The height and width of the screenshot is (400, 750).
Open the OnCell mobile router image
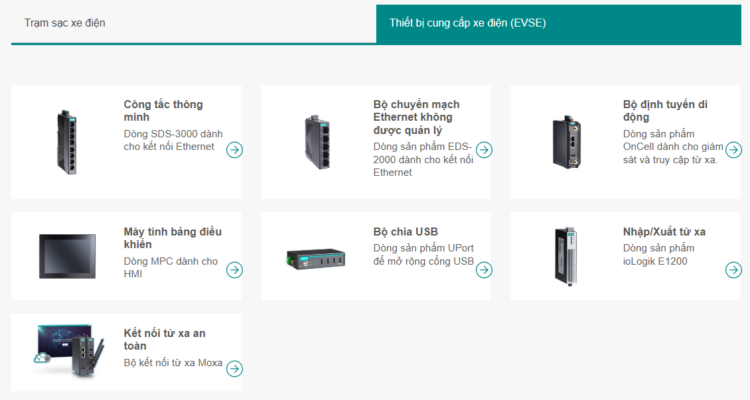(x=567, y=142)
